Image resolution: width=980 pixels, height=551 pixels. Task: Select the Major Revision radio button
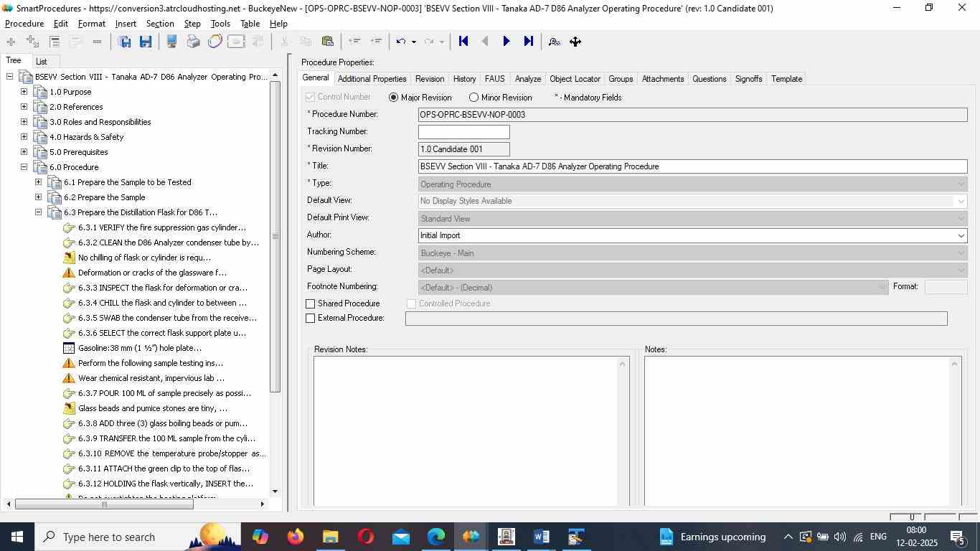[393, 98]
